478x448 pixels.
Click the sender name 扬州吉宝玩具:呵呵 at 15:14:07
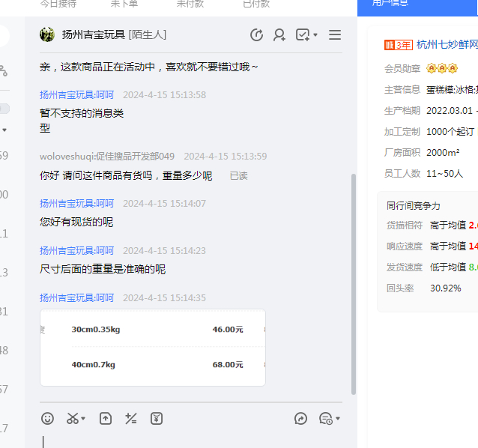76,203
